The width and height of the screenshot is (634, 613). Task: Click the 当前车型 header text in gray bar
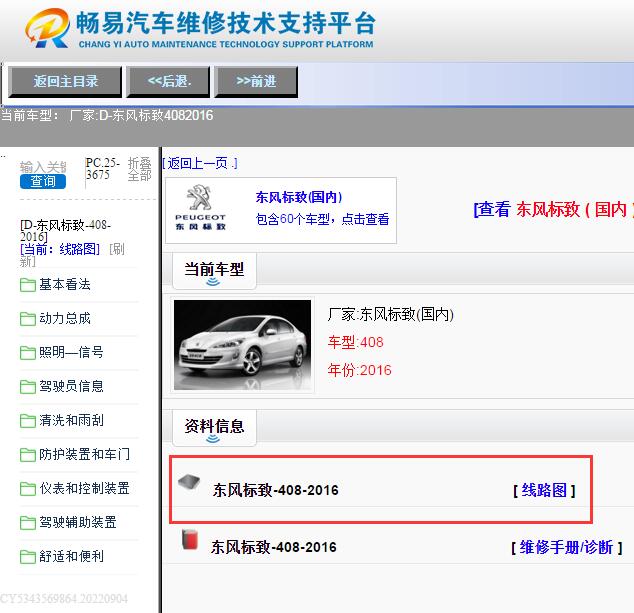pyautogui.click(x=107, y=116)
